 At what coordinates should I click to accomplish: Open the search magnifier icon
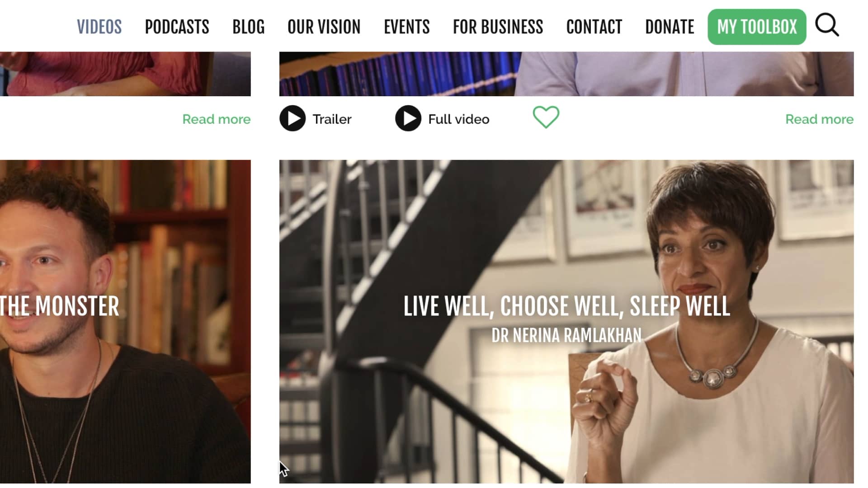tap(827, 25)
